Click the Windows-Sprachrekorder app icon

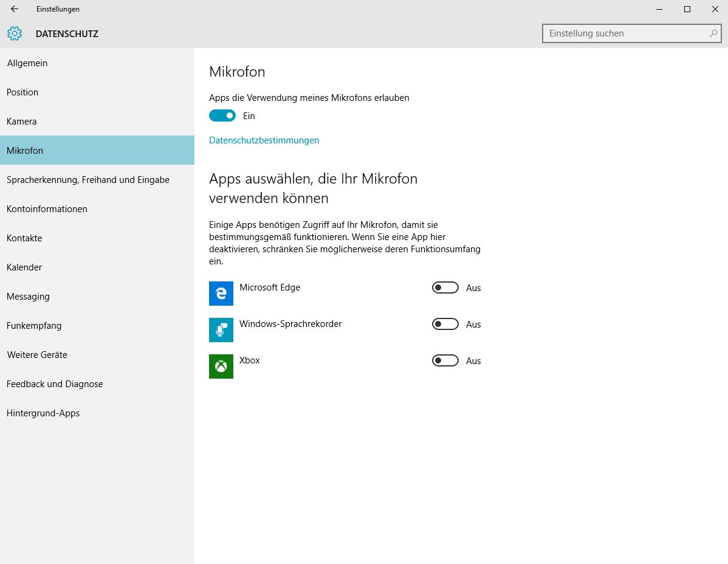click(x=221, y=330)
